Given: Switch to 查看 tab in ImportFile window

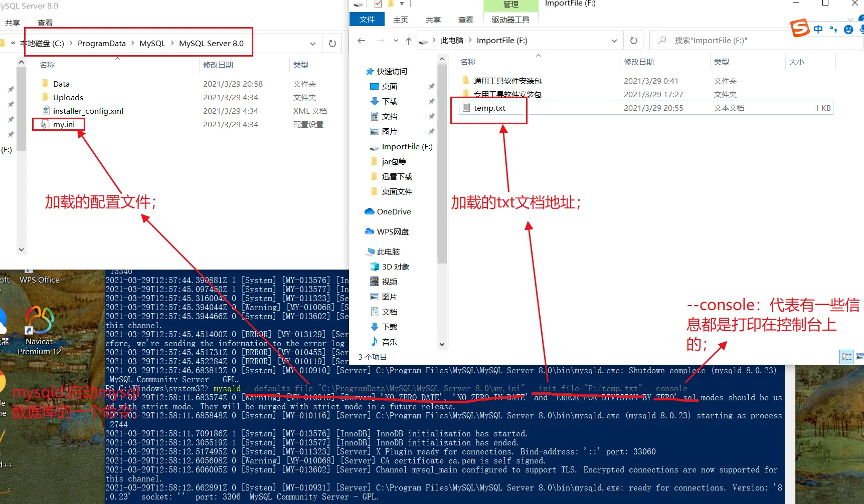Looking at the screenshot, I should 466,20.
